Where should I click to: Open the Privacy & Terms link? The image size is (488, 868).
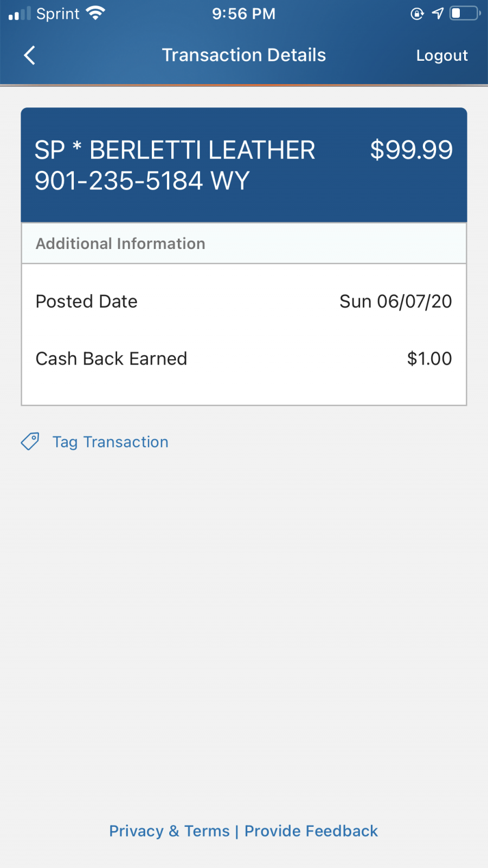(169, 831)
